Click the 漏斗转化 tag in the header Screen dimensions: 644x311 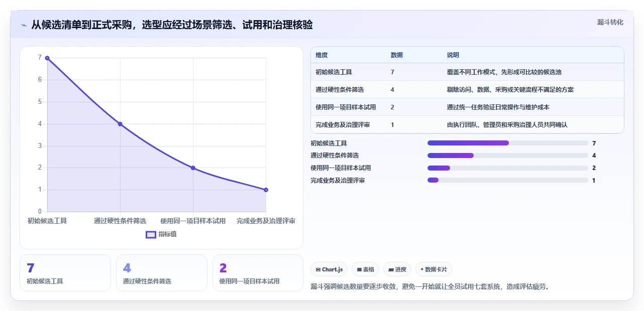point(610,22)
